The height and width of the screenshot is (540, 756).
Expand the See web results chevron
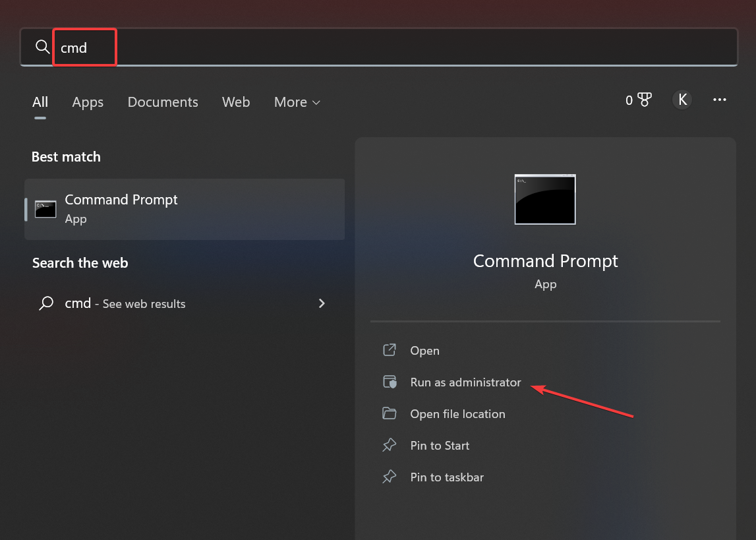[322, 303]
